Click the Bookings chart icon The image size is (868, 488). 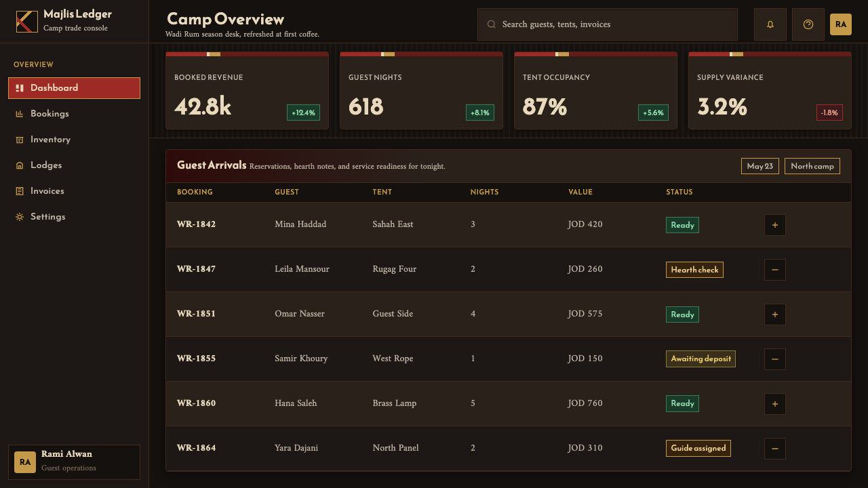(x=20, y=114)
